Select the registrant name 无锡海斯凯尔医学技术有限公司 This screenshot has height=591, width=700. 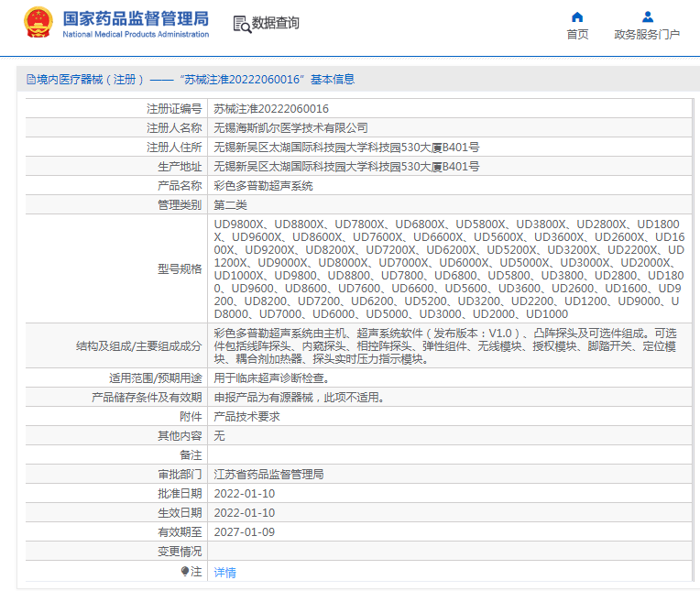290,128
